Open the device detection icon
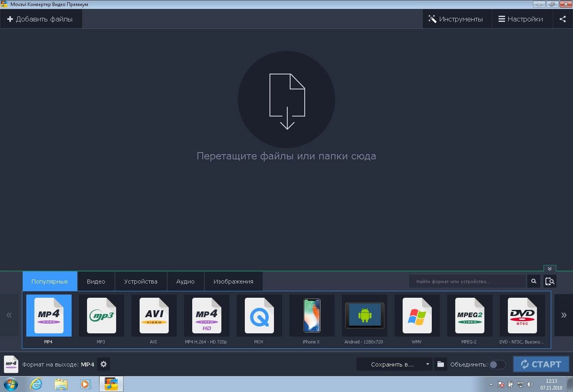Viewport: 573px width, 392px height. point(550,281)
